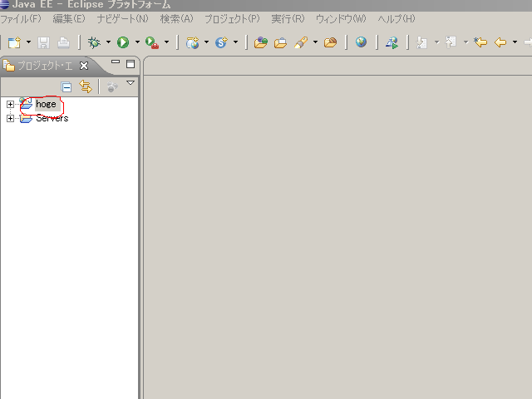Select the hoge project in tree
The image size is (532, 399).
click(x=47, y=104)
